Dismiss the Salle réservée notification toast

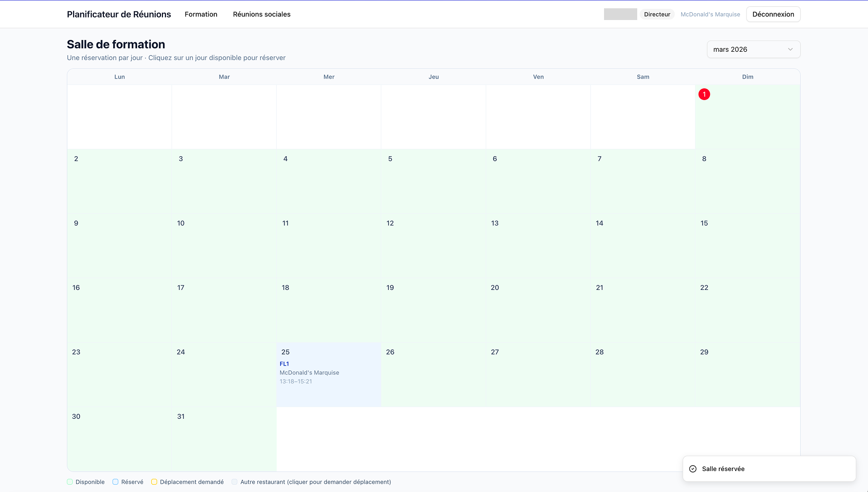click(769, 469)
